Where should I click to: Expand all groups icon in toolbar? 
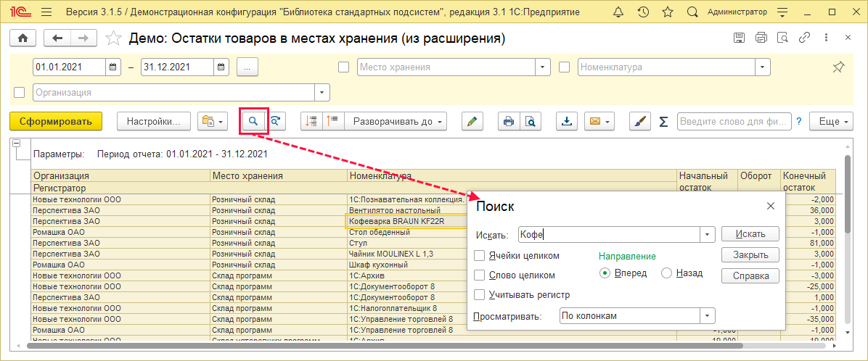click(x=332, y=121)
